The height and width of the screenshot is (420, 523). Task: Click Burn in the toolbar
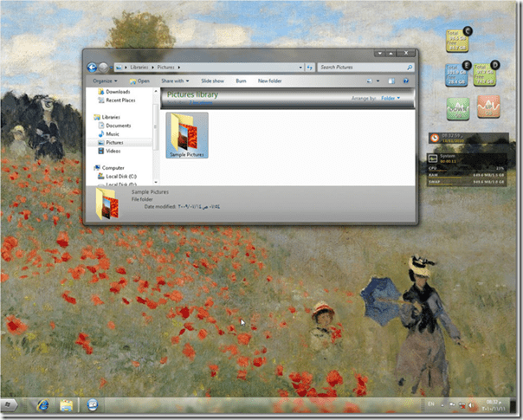(x=240, y=81)
